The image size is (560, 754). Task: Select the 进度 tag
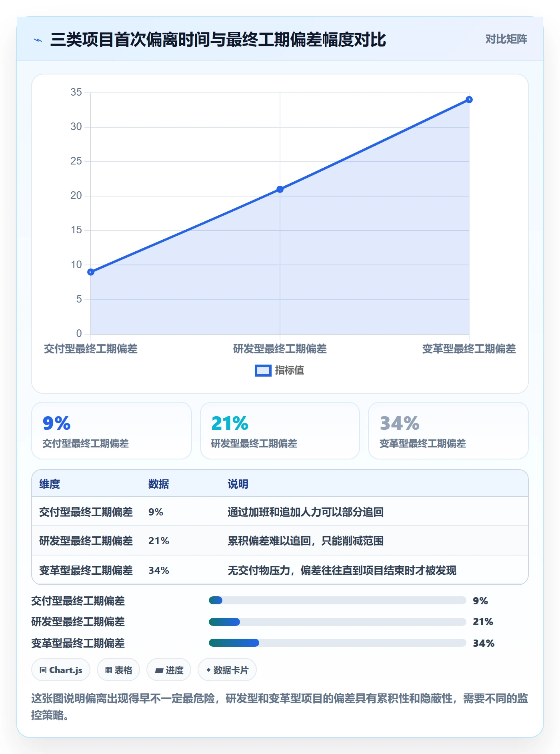169,670
